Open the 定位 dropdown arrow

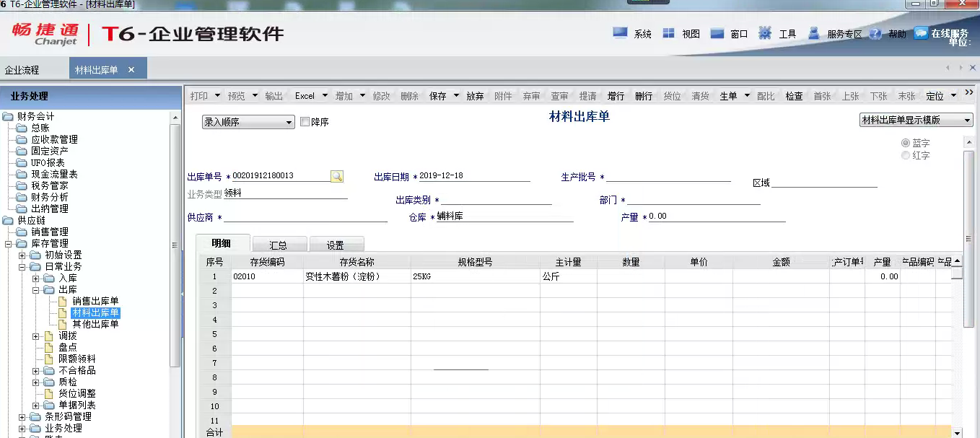click(x=953, y=96)
